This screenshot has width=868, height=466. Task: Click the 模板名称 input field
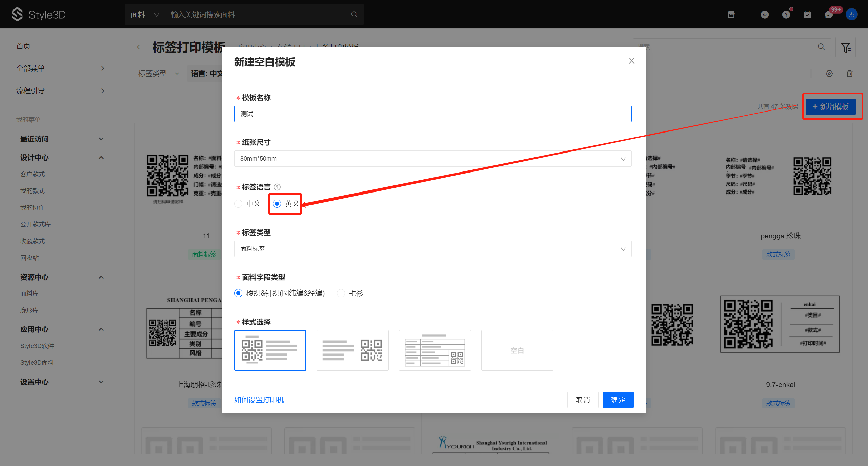432,114
